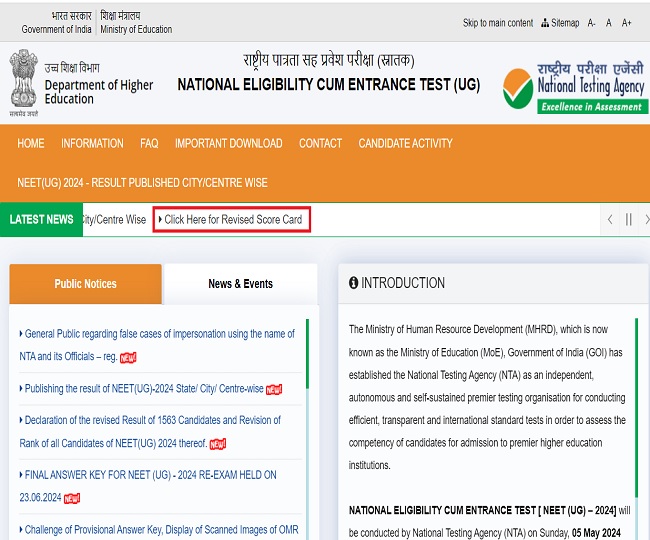This screenshot has width=650, height=540.
Task: Click the green scrollbar in Public Notices panel
Action: (x=307, y=354)
